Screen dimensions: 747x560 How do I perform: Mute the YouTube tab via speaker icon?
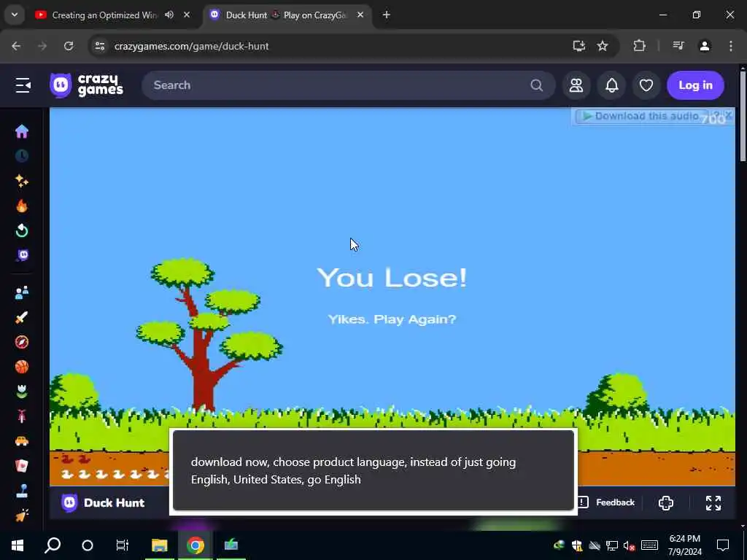169,15
